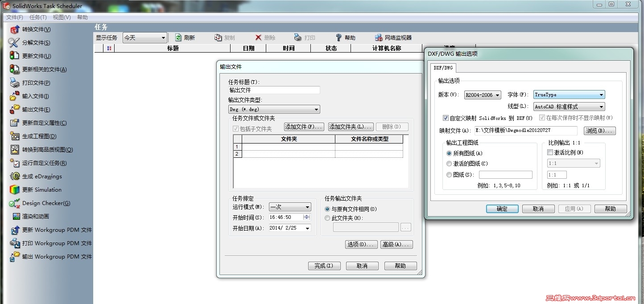Click 打印 Workgroup PDM 文件 icon
The height and width of the screenshot is (304, 644).
(15, 243)
